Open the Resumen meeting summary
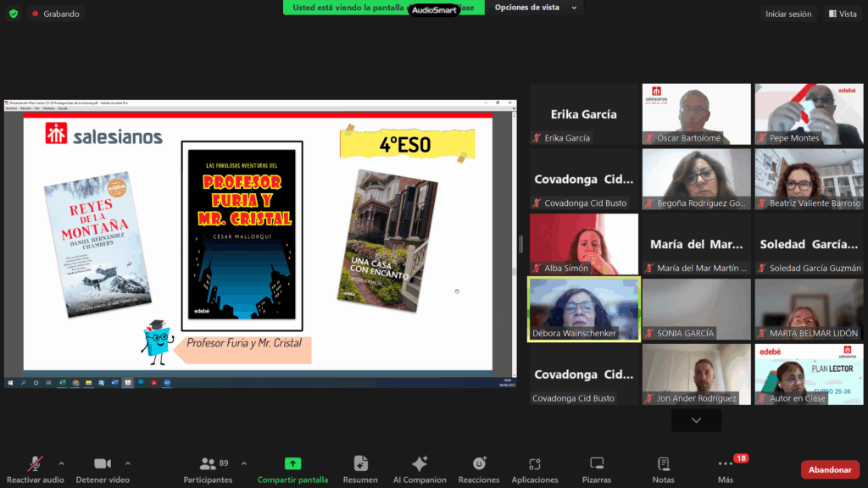This screenshot has height=488, width=868. click(360, 469)
